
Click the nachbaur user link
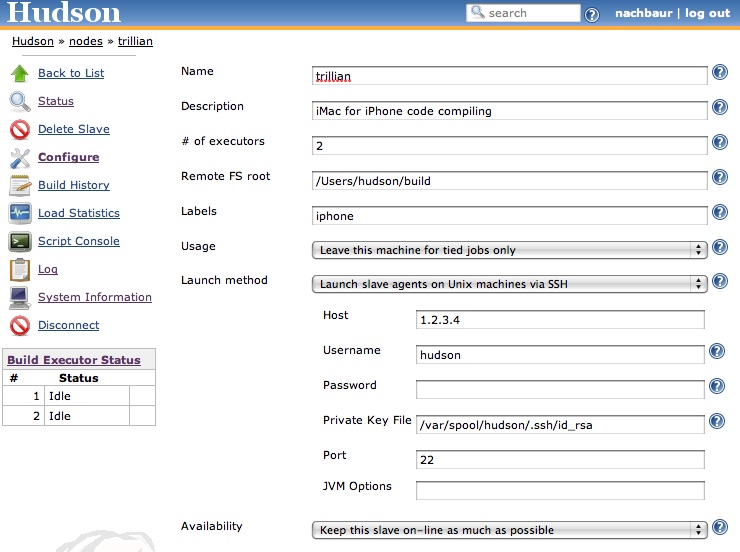point(644,13)
